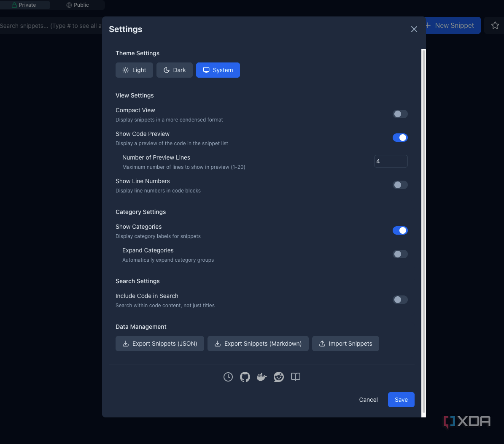
Task: Select the System theme
Action: 218,70
